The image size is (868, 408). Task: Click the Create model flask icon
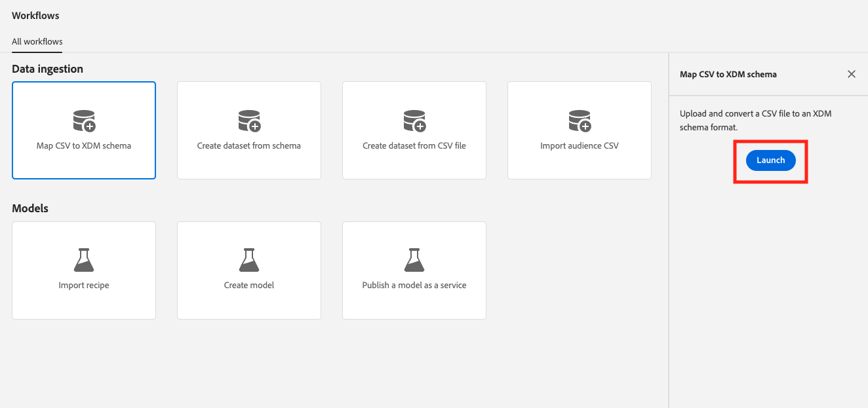[x=249, y=260]
